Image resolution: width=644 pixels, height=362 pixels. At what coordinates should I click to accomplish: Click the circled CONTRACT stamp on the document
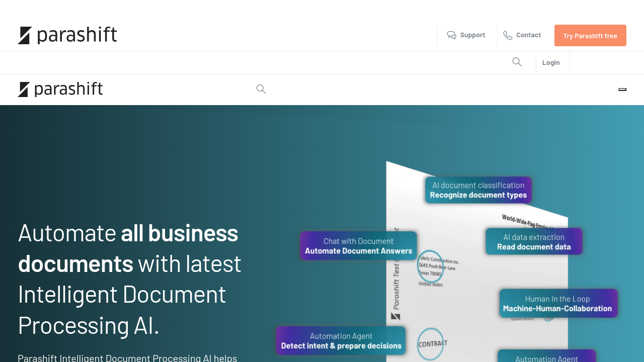coord(431,343)
